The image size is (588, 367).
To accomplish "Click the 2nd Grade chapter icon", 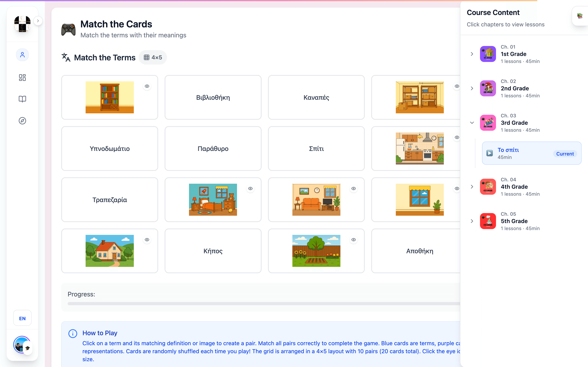I will 488,88.
